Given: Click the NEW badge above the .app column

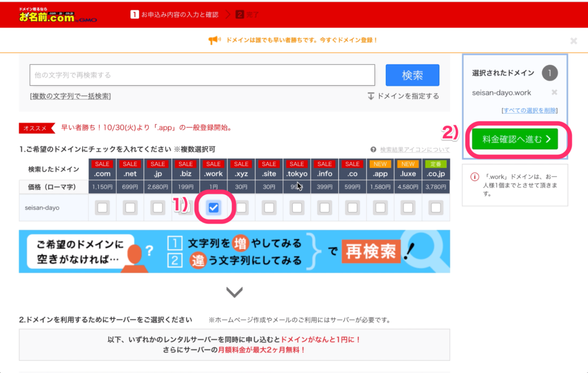Looking at the screenshot, I should (380, 164).
